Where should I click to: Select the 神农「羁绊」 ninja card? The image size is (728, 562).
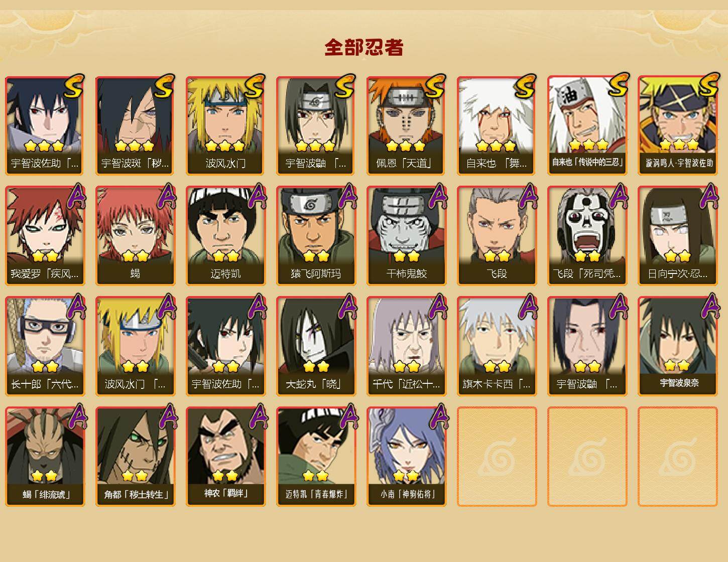click(x=225, y=457)
